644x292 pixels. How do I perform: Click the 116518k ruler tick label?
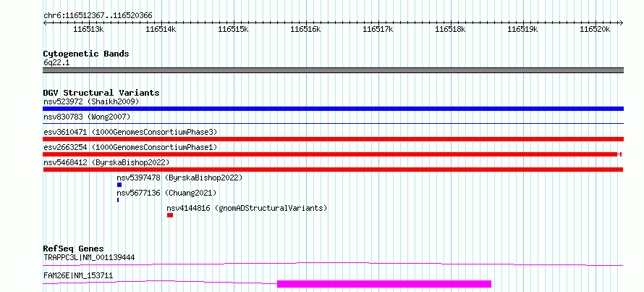click(451, 29)
